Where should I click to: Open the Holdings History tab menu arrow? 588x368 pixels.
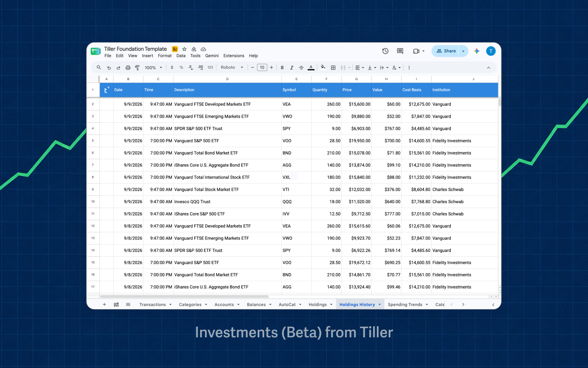click(380, 305)
